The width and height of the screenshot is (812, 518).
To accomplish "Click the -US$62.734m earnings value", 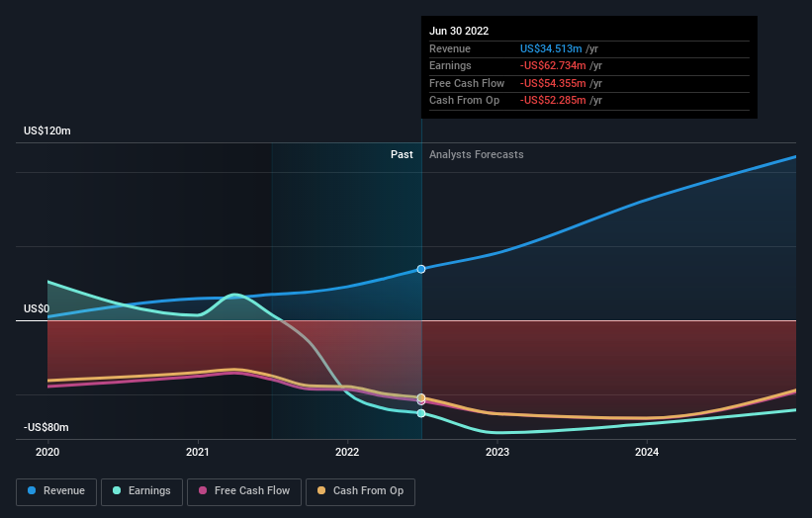I will tap(553, 65).
